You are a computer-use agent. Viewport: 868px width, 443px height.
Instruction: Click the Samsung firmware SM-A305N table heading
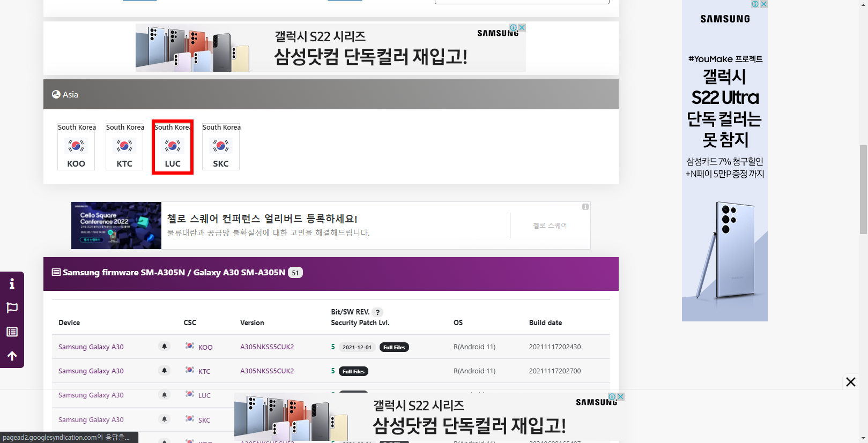coord(174,273)
